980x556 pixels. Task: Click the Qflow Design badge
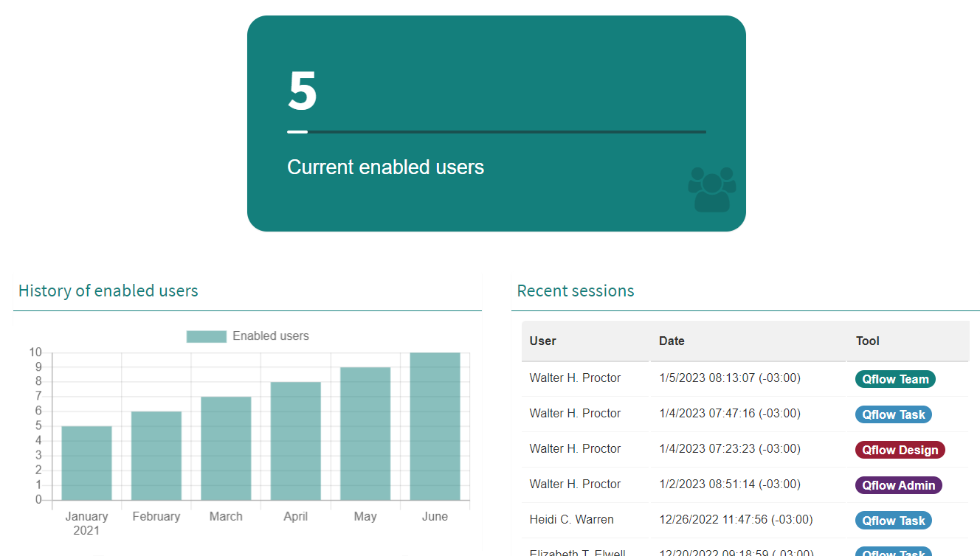point(900,450)
